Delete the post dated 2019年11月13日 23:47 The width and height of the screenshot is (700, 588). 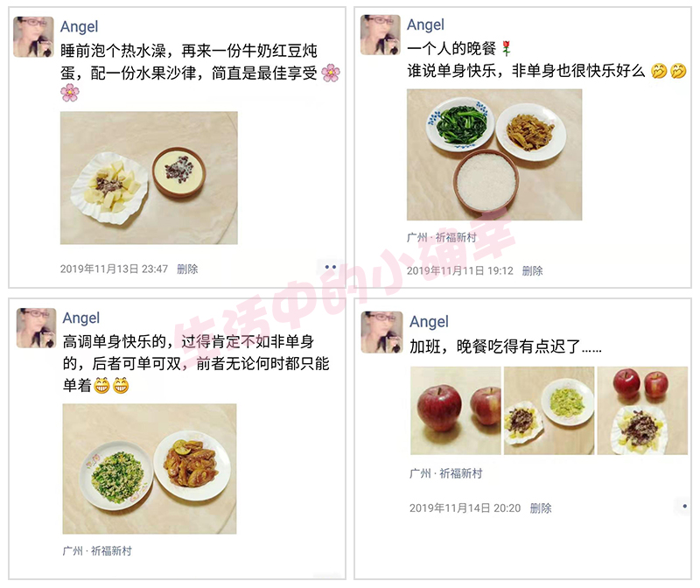187,269
